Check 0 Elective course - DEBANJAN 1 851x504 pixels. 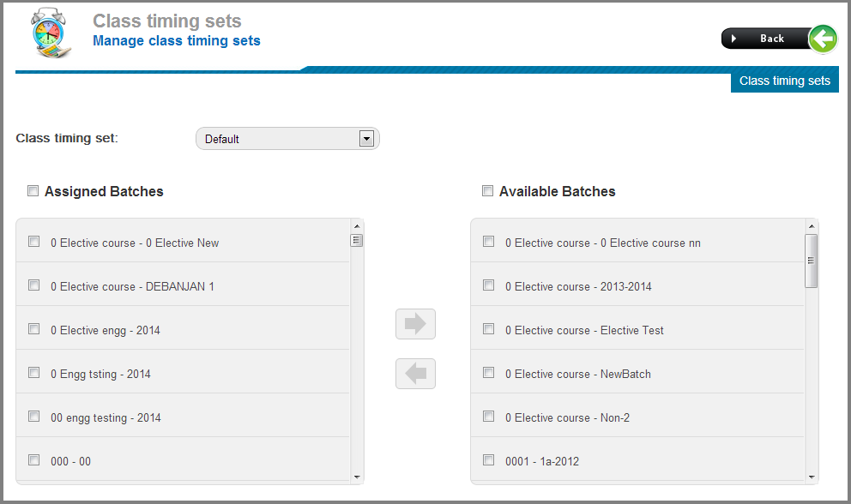tap(34, 285)
